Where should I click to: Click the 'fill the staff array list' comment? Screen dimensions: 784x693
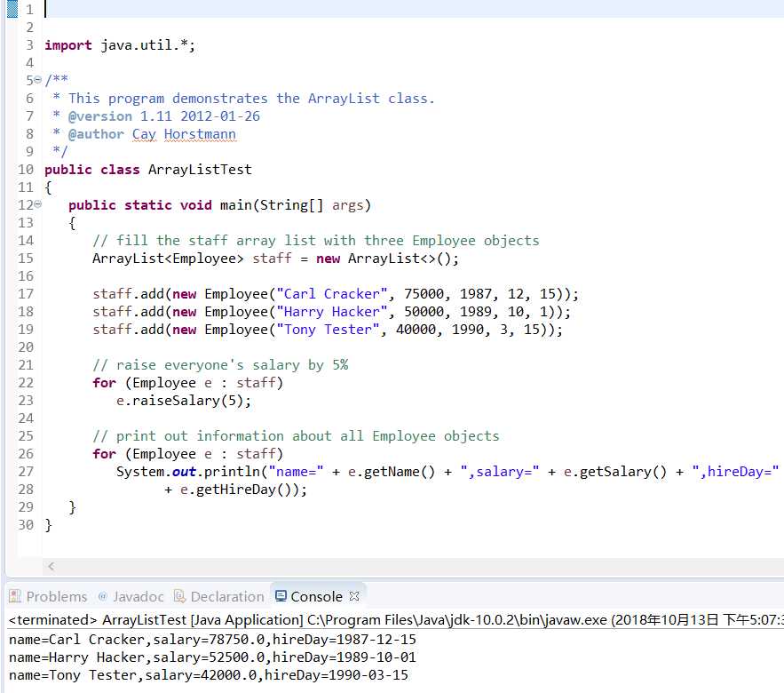pyautogui.click(x=316, y=241)
